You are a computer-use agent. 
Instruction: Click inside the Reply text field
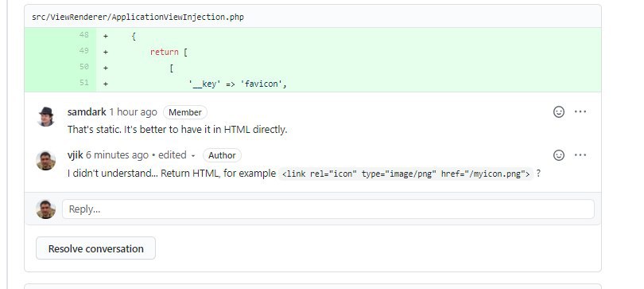click(328, 209)
